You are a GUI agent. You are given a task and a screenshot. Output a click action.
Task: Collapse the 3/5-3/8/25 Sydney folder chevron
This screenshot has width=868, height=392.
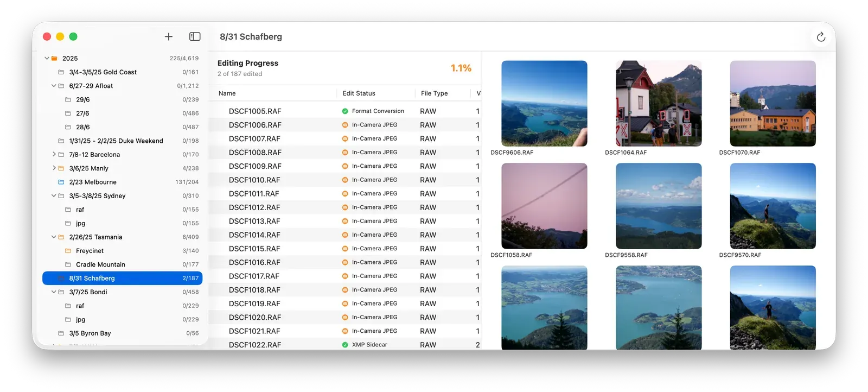click(x=54, y=196)
